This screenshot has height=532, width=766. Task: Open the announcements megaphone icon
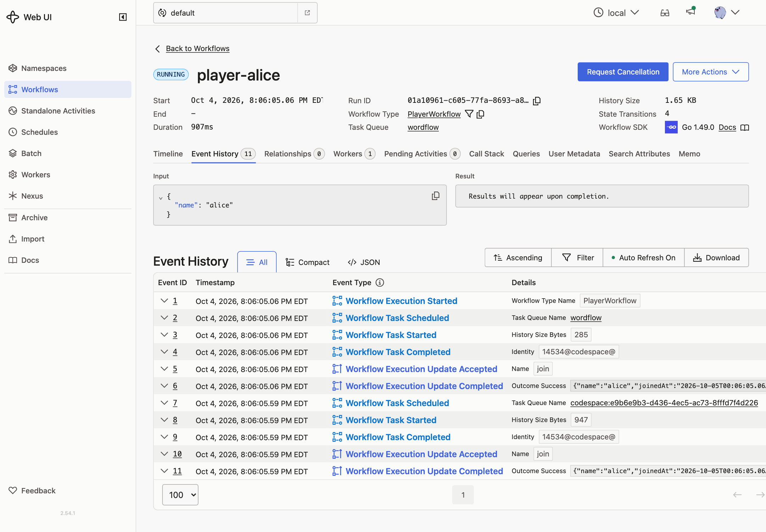(x=690, y=11)
